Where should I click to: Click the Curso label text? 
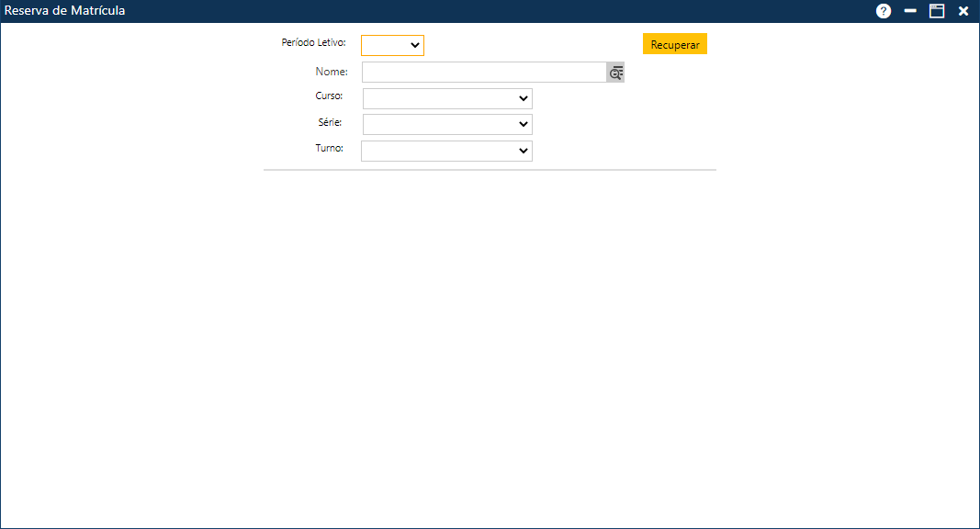coord(329,96)
